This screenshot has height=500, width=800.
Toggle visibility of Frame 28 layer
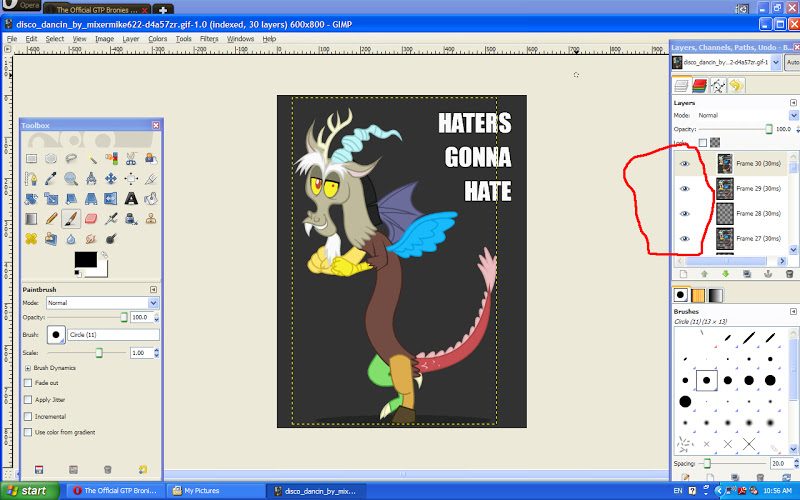tap(685, 213)
